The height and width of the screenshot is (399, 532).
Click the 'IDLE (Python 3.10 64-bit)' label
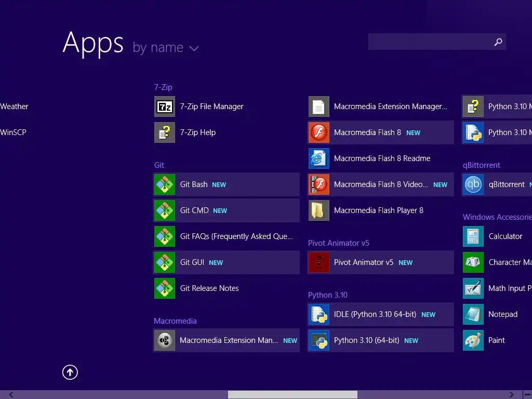coord(375,314)
